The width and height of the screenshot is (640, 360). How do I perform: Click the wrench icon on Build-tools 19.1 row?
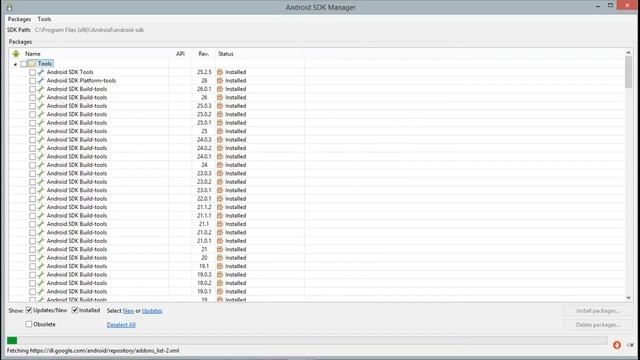tap(41, 266)
